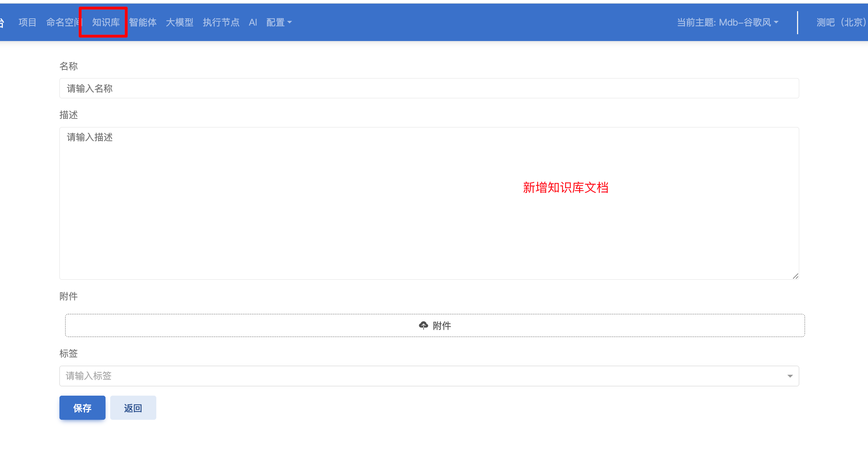The image size is (868, 450).
Task: Open the 标签 dropdown arrow
Action: coord(790,376)
